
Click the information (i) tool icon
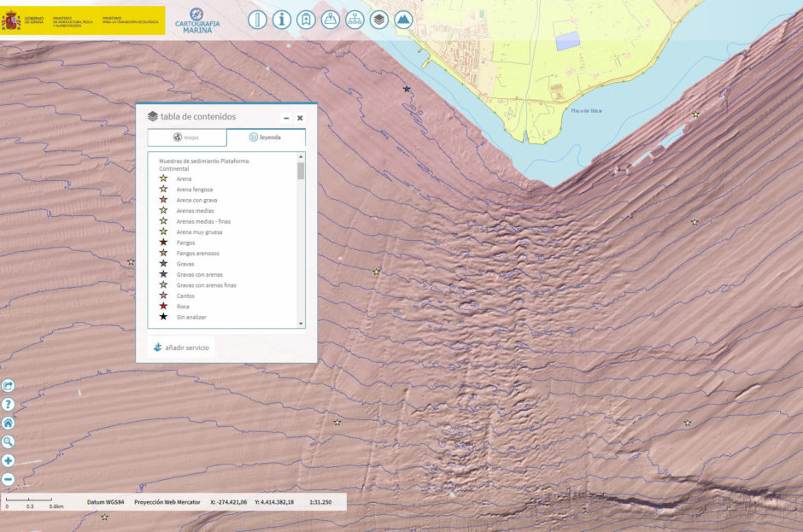tap(282, 20)
